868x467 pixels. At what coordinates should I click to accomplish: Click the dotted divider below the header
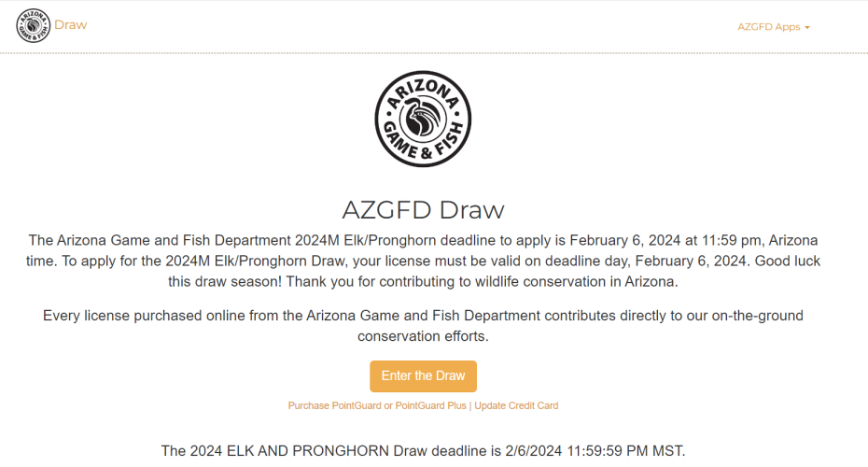click(434, 53)
